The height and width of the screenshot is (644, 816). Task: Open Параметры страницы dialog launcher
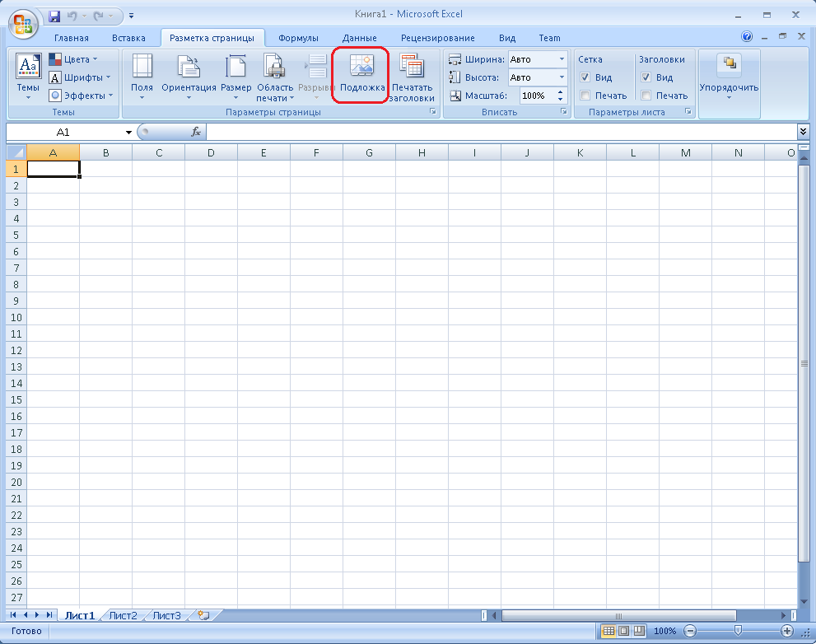tap(433, 111)
